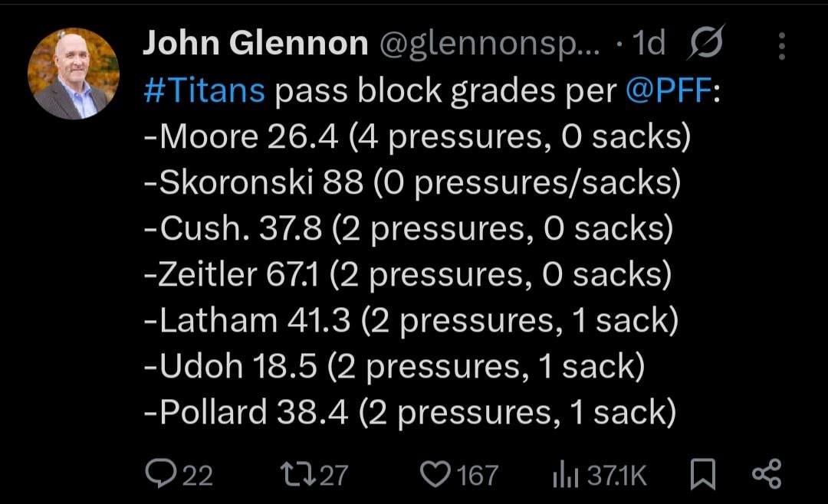This screenshot has height=504, width=828.
Task: Click the 167 likes count
Action: click(x=478, y=476)
